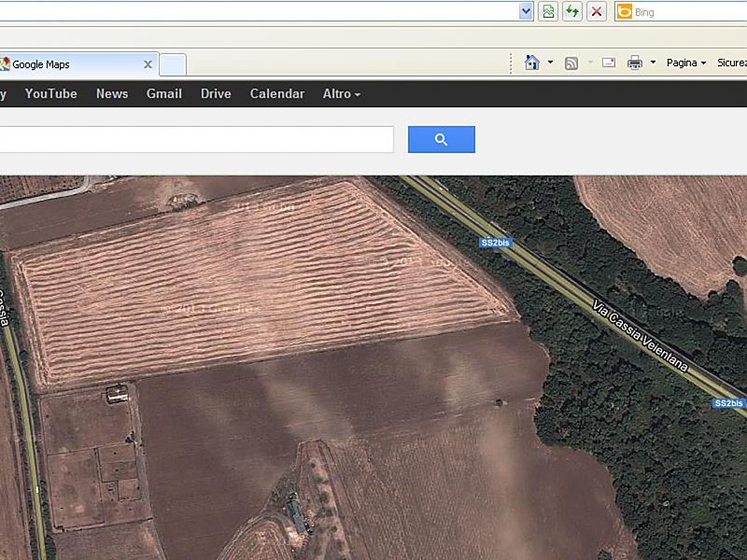The width and height of the screenshot is (747, 560).
Task: Open the RSS feeds icon
Action: tap(571, 63)
